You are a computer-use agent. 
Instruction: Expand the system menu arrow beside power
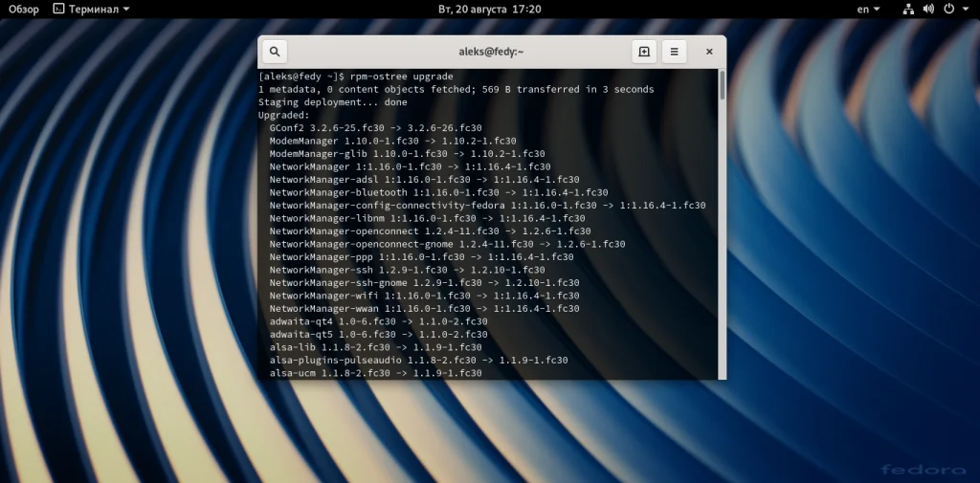click(966, 10)
